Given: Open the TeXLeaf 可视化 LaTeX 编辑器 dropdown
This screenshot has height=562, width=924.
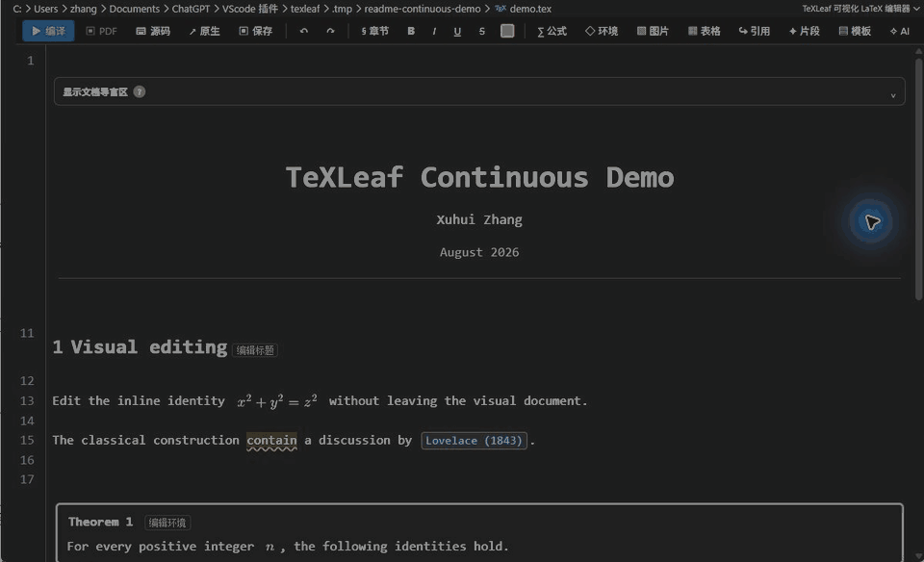Looking at the screenshot, I should click(x=860, y=9).
